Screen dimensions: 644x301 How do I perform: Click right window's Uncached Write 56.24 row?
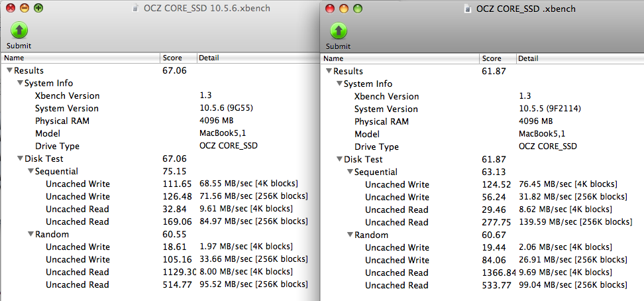(x=482, y=197)
